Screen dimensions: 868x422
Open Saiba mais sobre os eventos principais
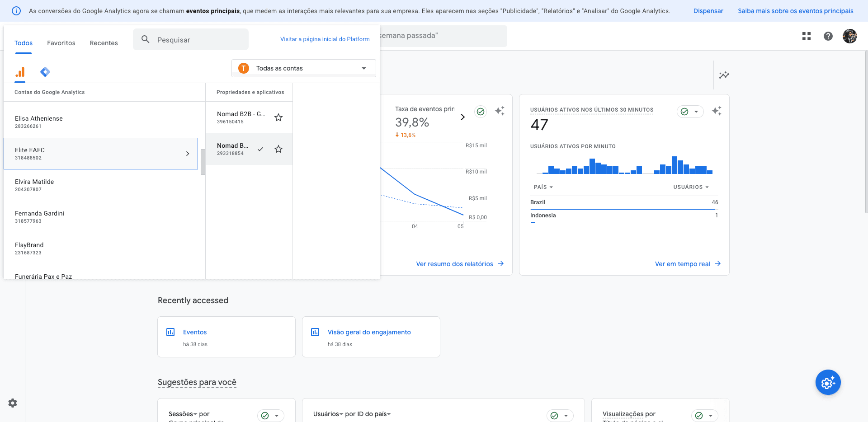[796, 11]
